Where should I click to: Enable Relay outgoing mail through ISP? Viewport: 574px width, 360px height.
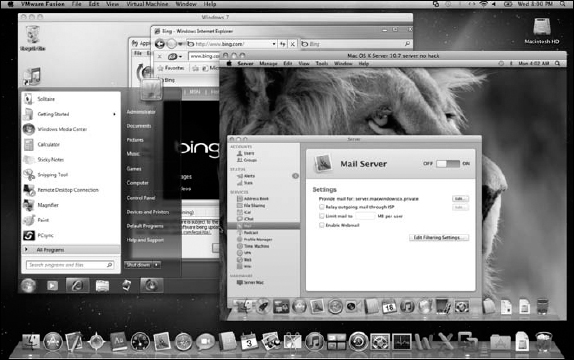click(321, 207)
